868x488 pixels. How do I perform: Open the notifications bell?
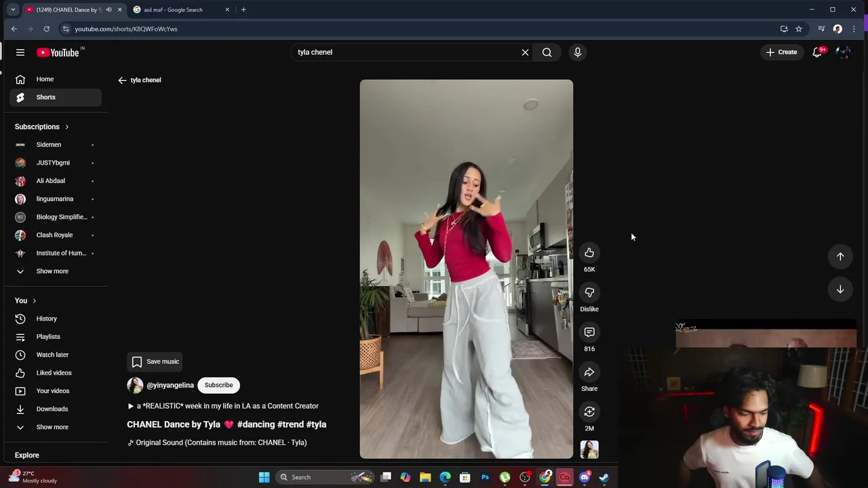(x=817, y=52)
